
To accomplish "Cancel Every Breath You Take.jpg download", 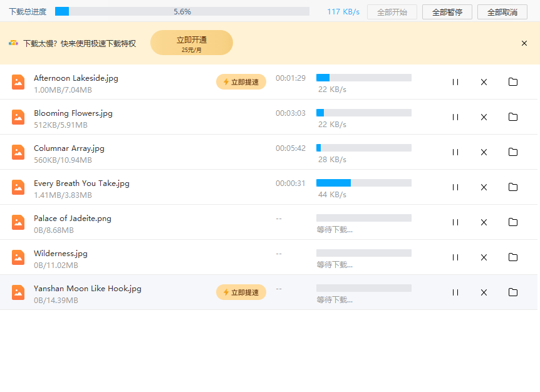I will pos(484,187).
